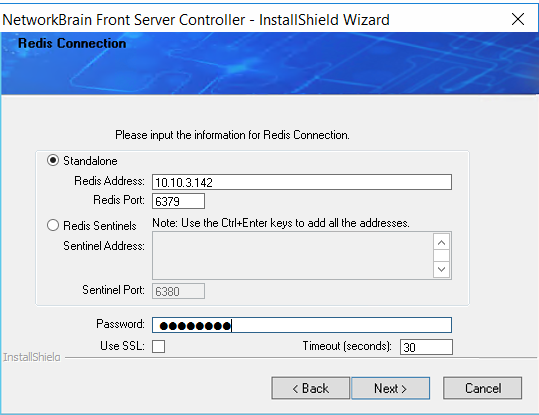Screen dimensions: 539x415
Task: Focus the Redis Address field
Action: tap(302, 182)
